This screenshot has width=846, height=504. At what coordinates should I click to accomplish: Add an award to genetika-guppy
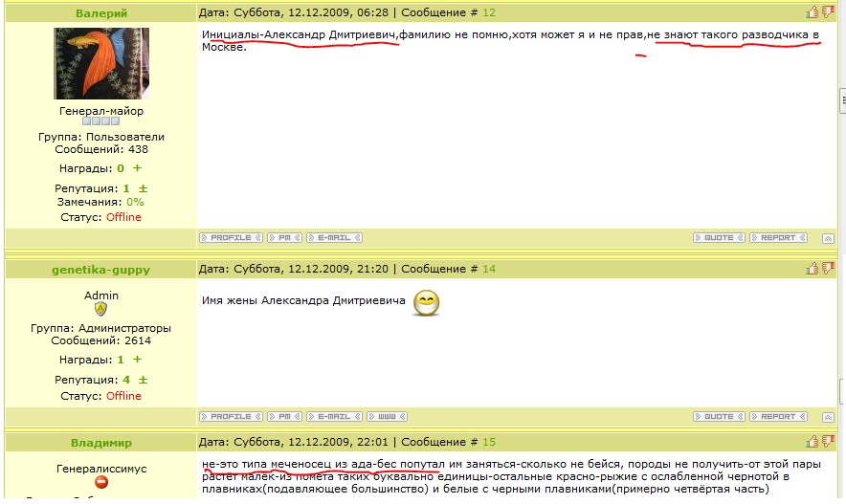tap(137, 360)
